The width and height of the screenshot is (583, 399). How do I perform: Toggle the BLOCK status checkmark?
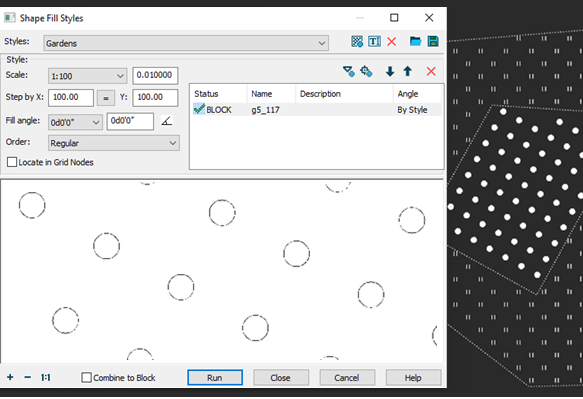tap(199, 109)
